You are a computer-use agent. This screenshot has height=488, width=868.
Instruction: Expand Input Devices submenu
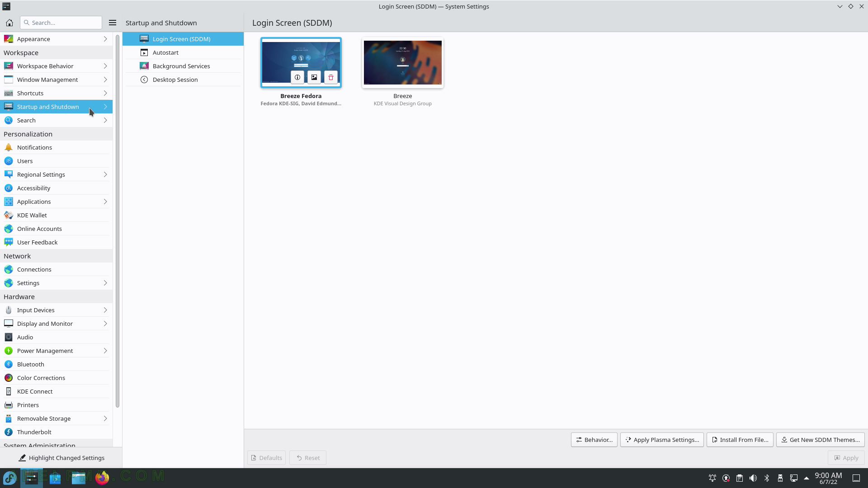click(x=105, y=310)
